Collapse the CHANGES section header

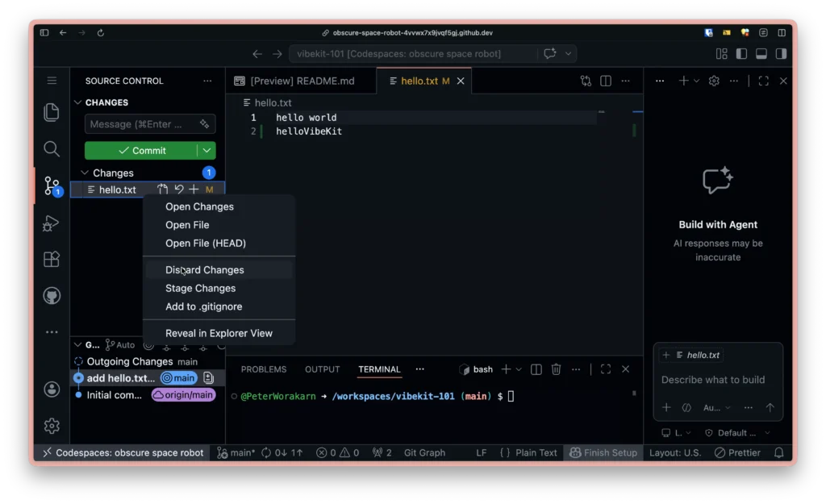point(78,102)
